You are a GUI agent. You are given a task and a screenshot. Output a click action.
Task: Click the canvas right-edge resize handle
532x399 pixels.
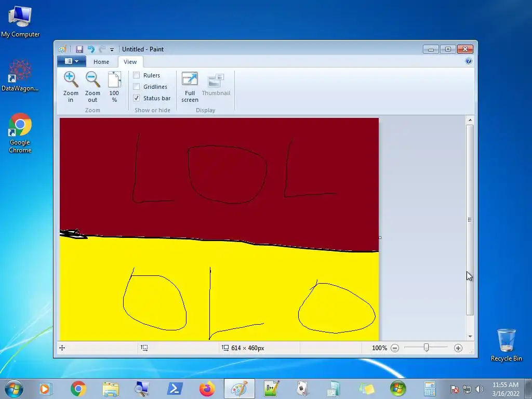pyautogui.click(x=380, y=237)
